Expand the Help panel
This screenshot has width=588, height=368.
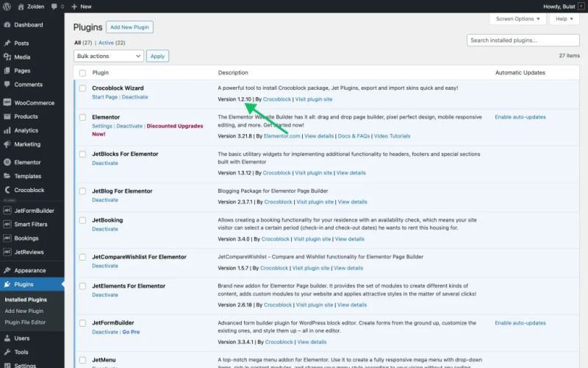pyautogui.click(x=564, y=19)
